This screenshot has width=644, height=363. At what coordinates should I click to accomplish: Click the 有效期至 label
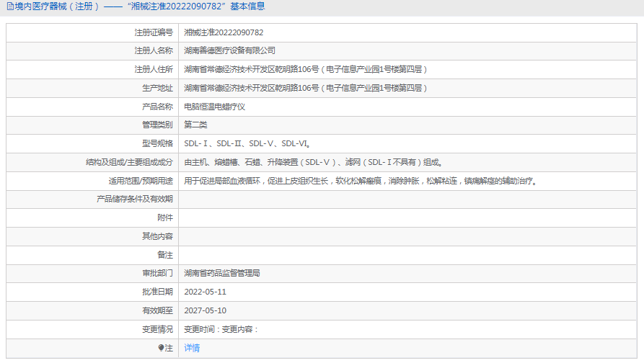[x=157, y=310]
